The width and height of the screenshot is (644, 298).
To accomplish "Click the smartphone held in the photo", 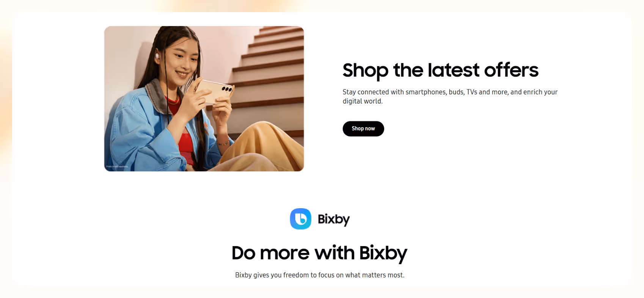I will tap(214, 91).
